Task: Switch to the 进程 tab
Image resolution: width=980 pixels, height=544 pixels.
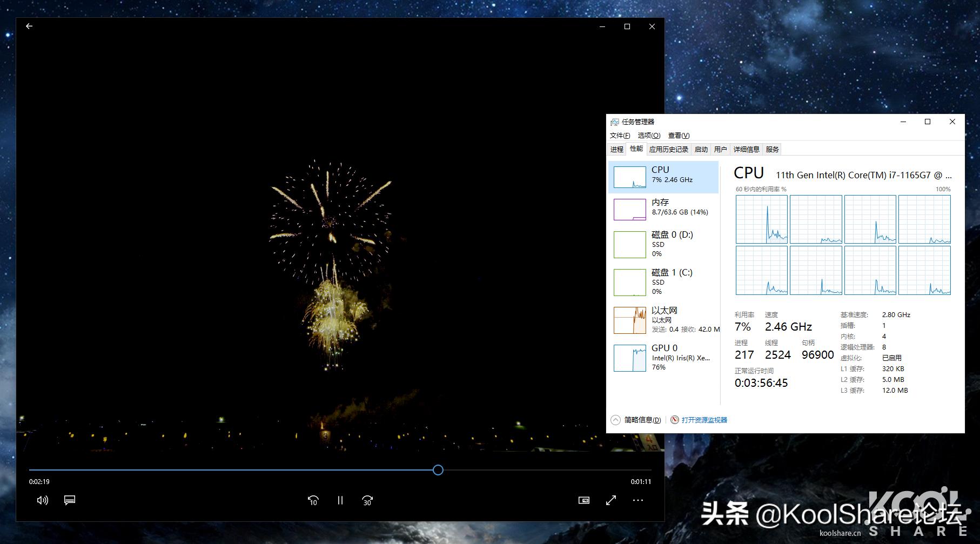Action: (x=617, y=150)
